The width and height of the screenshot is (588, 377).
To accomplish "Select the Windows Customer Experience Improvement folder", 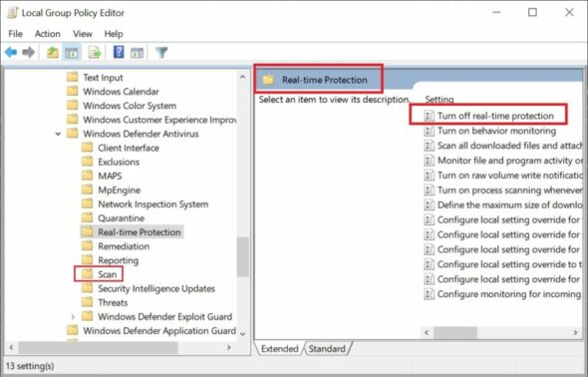I will (151, 120).
